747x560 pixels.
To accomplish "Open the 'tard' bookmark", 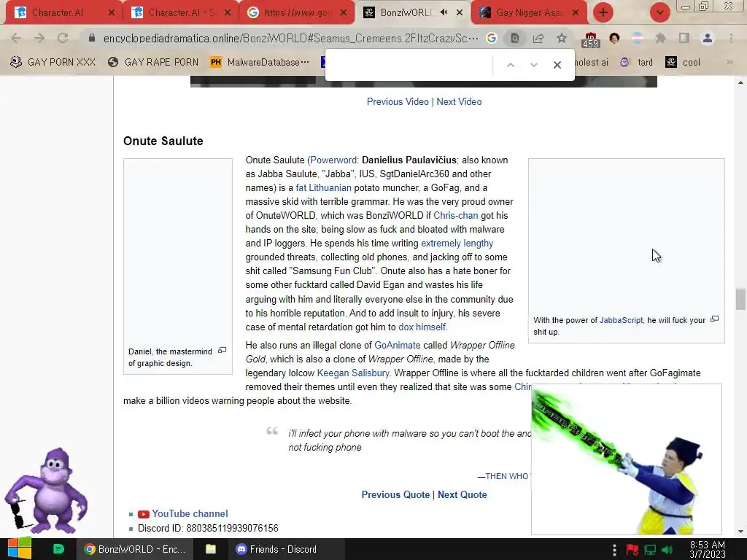I will point(637,62).
